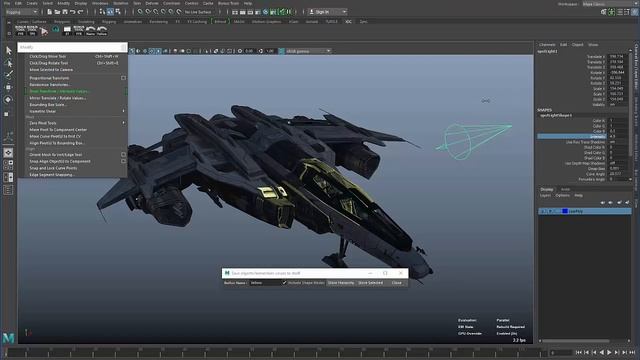Image resolution: width=640 pixels, height=360 pixels.
Task: Open the viewport gamma color space dropdown
Action: [x=309, y=51]
